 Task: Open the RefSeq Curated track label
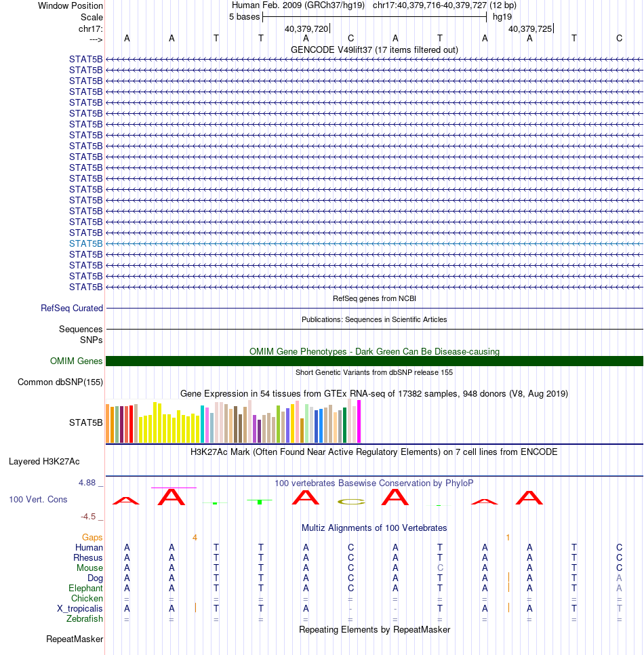click(x=71, y=309)
